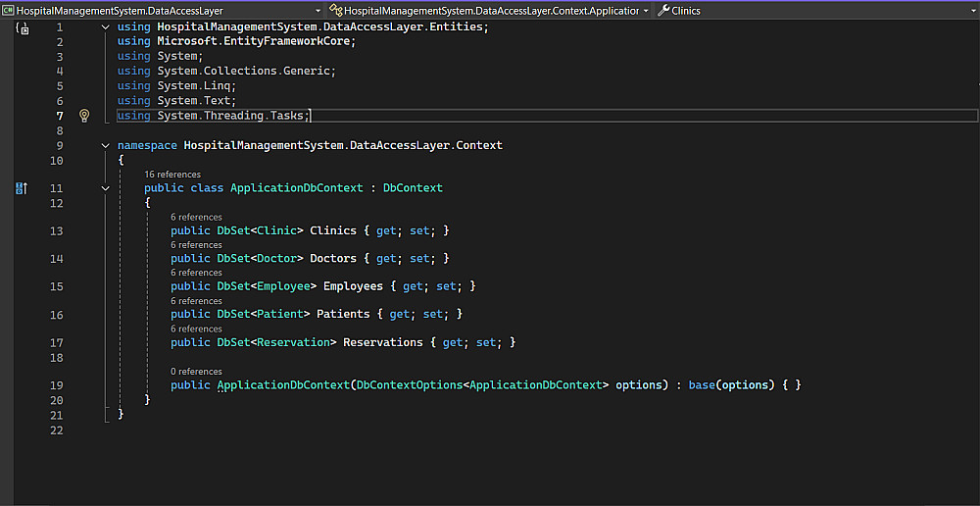The width and height of the screenshot is (980, 506).
Task: Click the base keyword on line 19
Action: (702, 385)
